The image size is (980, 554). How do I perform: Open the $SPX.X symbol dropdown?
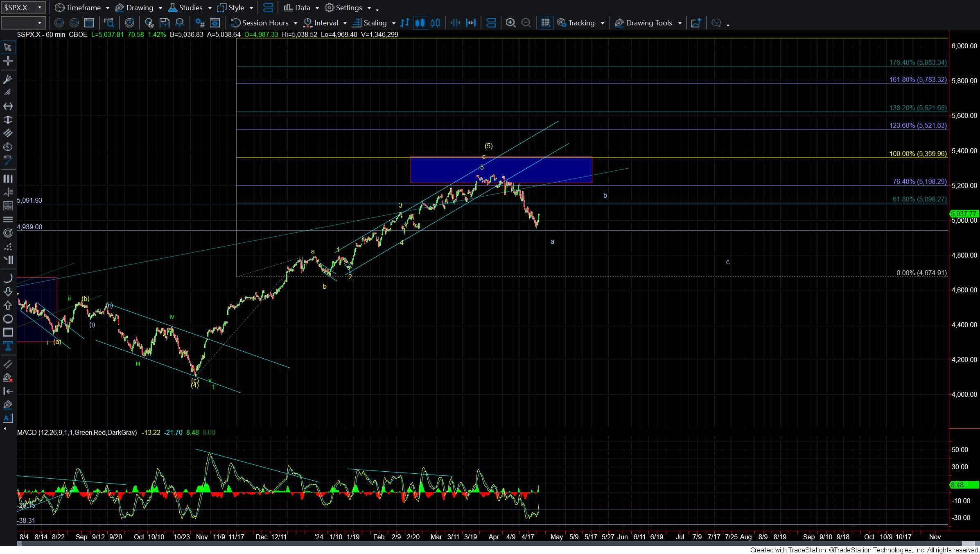coord(40,7)
